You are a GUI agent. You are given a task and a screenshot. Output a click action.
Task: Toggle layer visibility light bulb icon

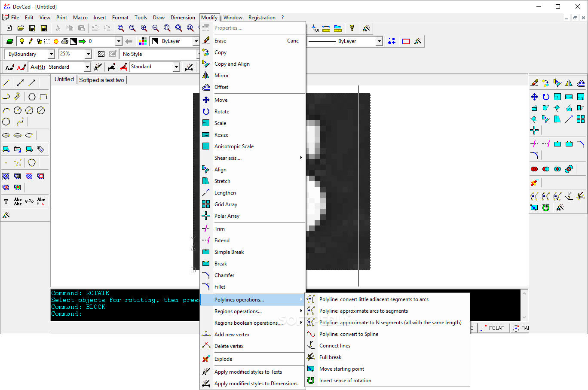coord(22,41)
